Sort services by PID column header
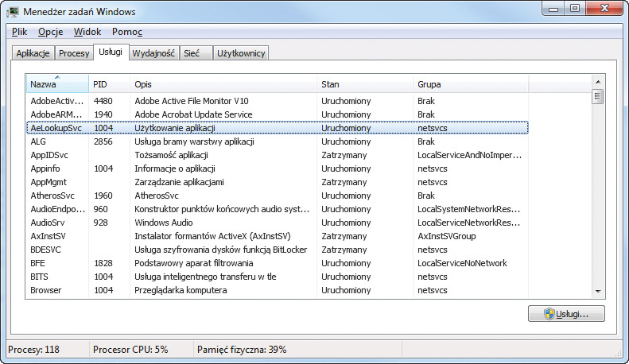 pyautogui.click(x=108, y=83)
